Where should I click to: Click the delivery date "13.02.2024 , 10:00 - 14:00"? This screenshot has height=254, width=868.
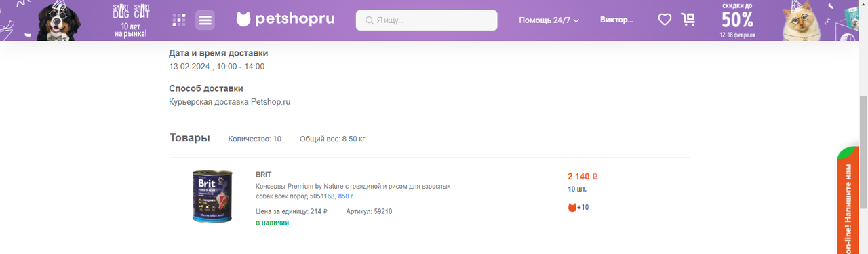[217, 67]
